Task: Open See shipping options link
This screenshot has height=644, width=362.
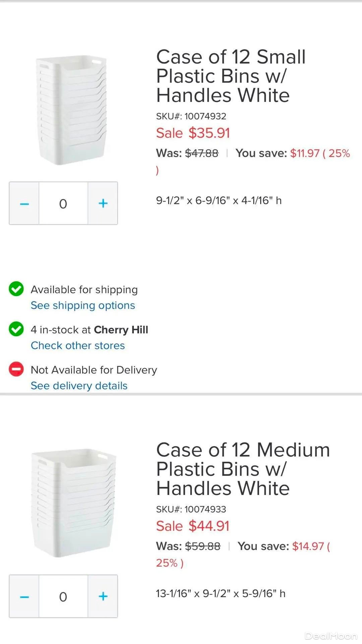Action: [x=83, y=305]
